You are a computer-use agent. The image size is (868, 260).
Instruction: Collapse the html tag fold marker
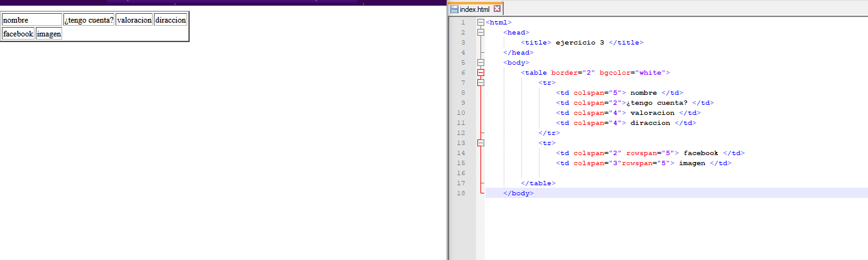(x=480, y=23)
